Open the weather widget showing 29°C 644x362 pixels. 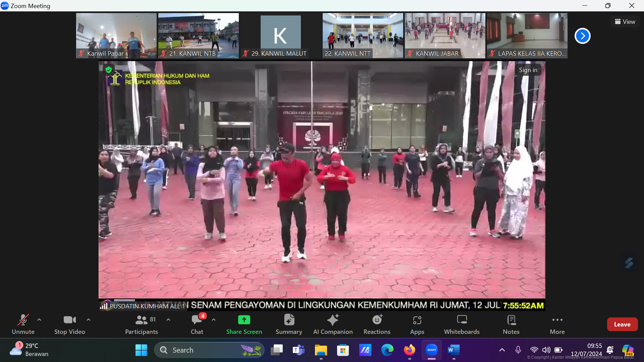point(29,350)
